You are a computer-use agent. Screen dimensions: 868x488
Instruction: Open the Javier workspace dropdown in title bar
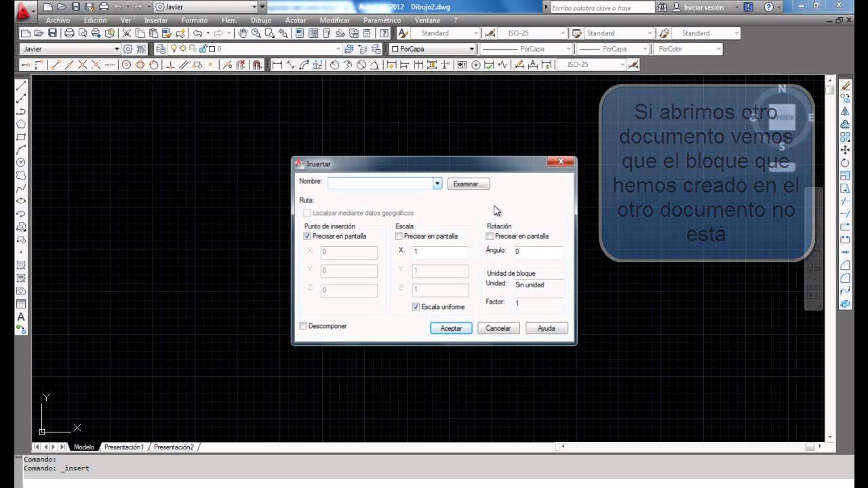(x=255, y=7)
